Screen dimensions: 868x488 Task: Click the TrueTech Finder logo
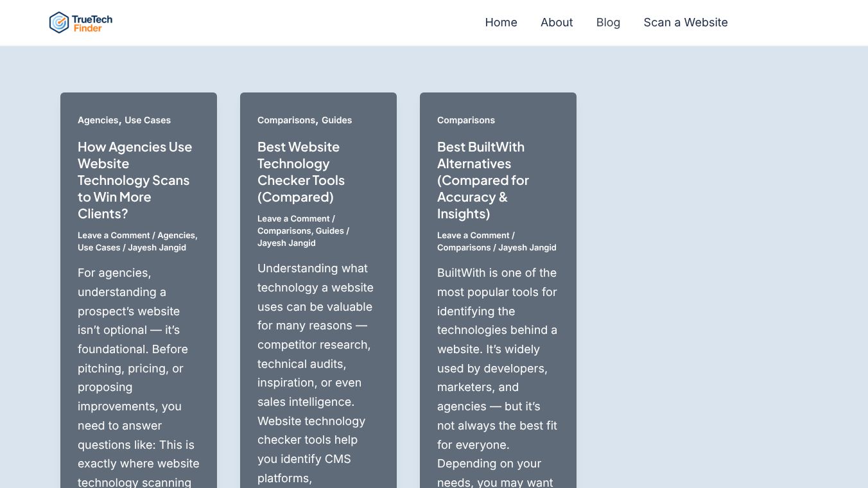(x=81, y=22)
